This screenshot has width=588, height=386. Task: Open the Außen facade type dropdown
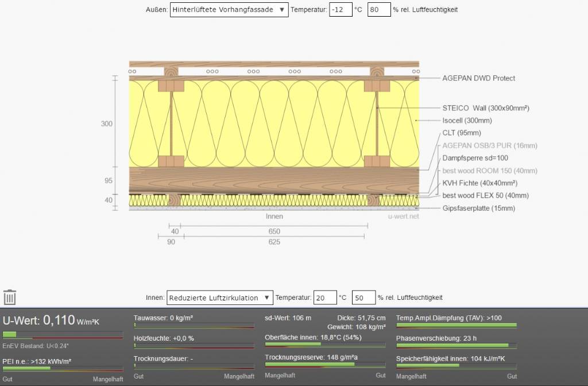229,10
